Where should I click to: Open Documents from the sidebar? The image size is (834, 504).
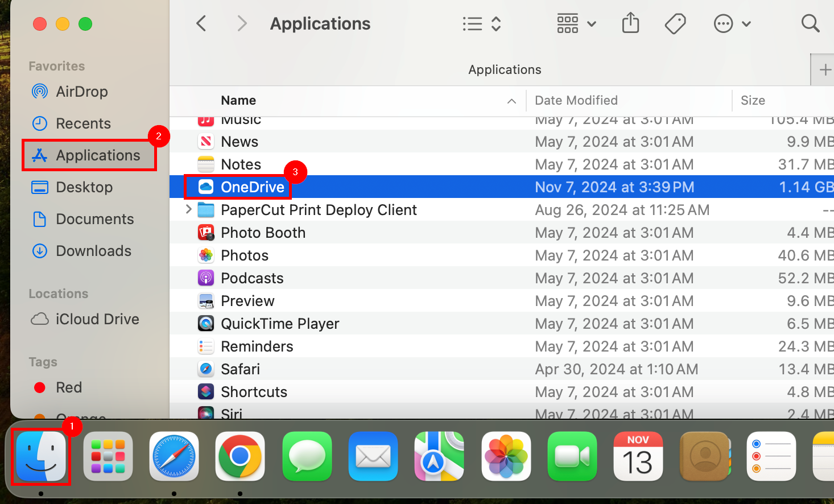pos(94,218)
